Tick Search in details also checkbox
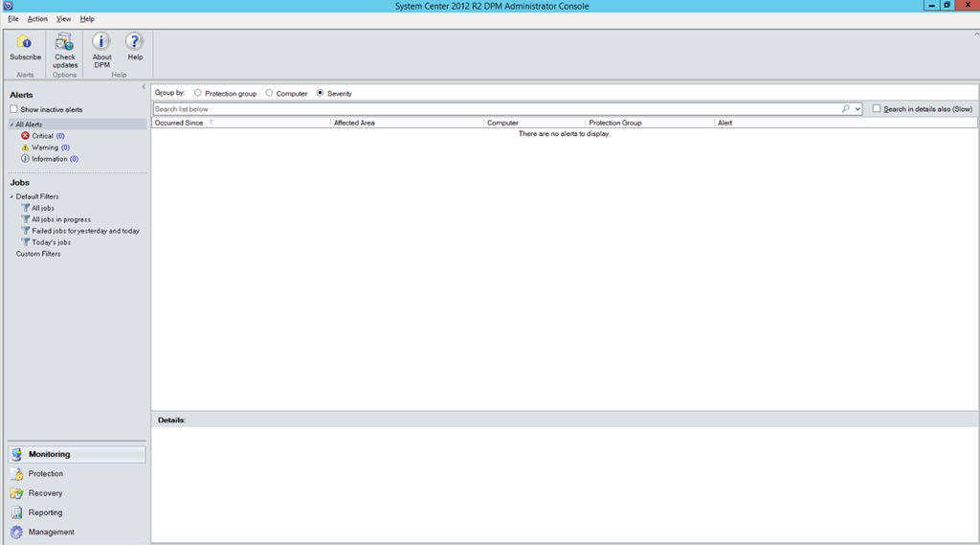 pos(877,109)
